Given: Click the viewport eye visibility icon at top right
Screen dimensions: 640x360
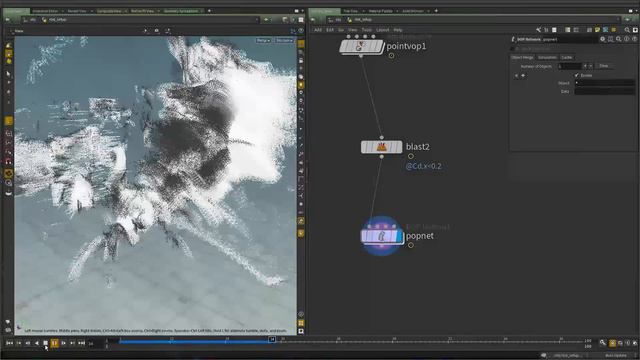Looking at the screenshot, I should point(301,31).
